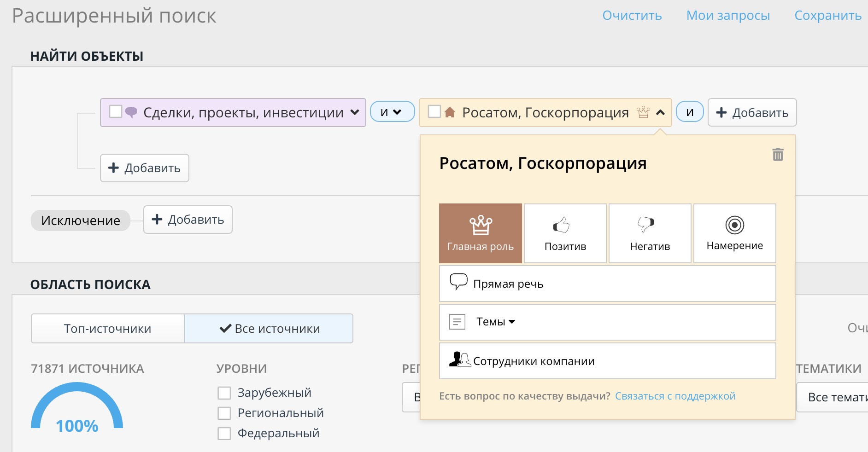Viewport: 868px width, 452px height.
Task: Select the Главная роль crown tile
Action: [x=481, y=233]
